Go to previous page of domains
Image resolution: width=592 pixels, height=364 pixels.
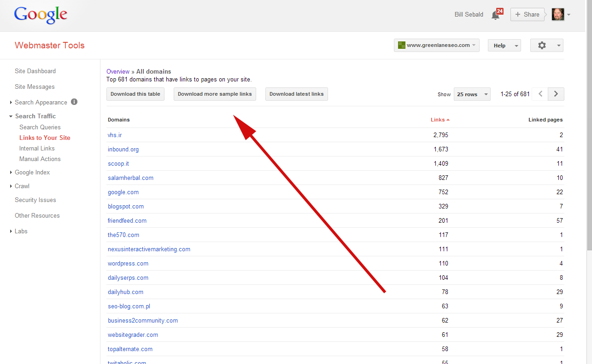[x=541, y=94]
